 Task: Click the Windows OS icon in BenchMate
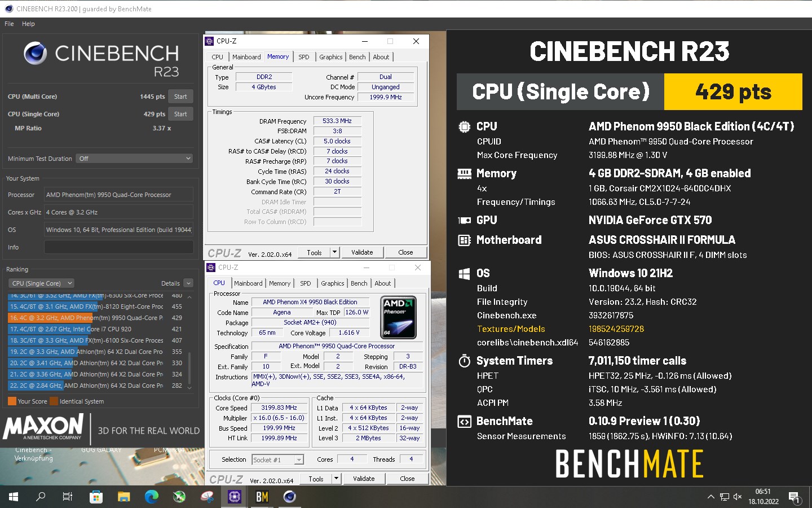click(x=464, y=274)
